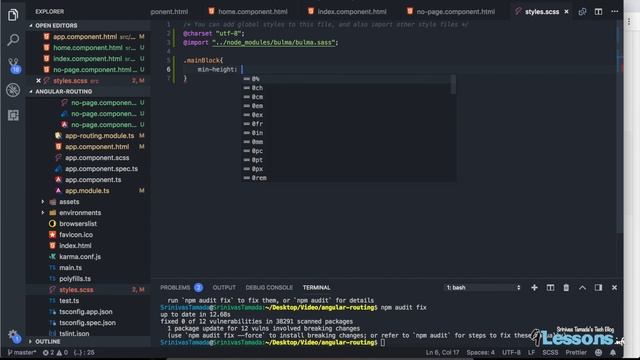The image size is (640, 360).
Task: Close styles.scss in Open Editors list
Action: pyautogui.click(x=38, y=80)
